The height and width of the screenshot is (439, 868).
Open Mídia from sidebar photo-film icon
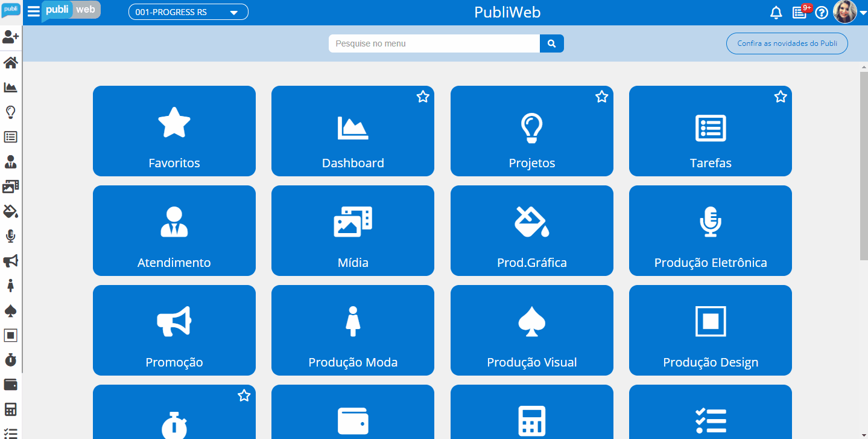click(x=11, y=187)
